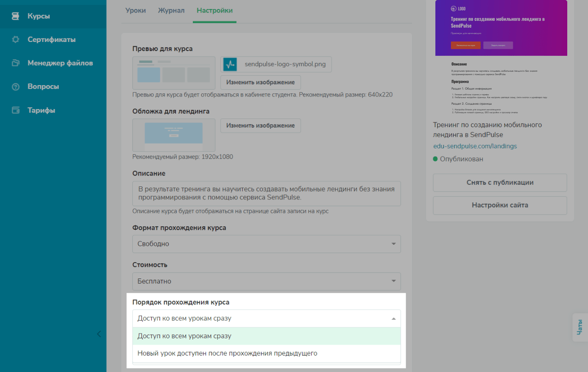Collapse the sidebar with the chevron arrow
The image size is (588, 372).
point(99,334)
